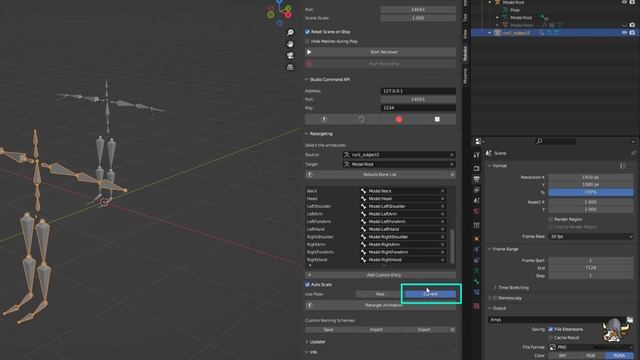The height and width of the screenshot is (360, 640).
Task: Click the first icon button in the Command API row
Action: [x=324, y=119]
